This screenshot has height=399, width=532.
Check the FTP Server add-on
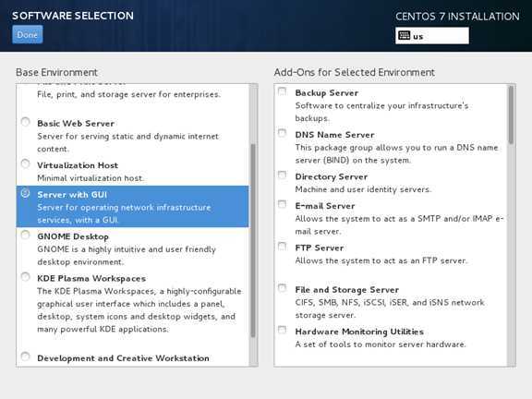click(x=283, y=246)
